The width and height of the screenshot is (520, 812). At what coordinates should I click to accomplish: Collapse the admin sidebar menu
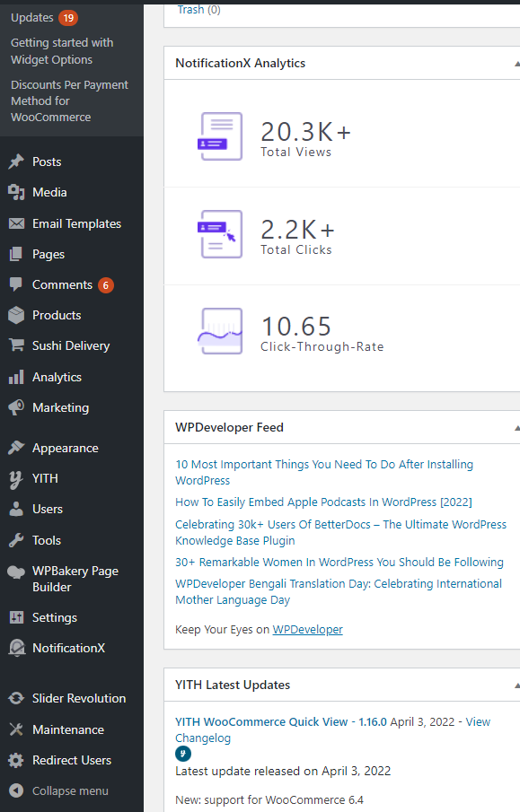tap(58, 790)
